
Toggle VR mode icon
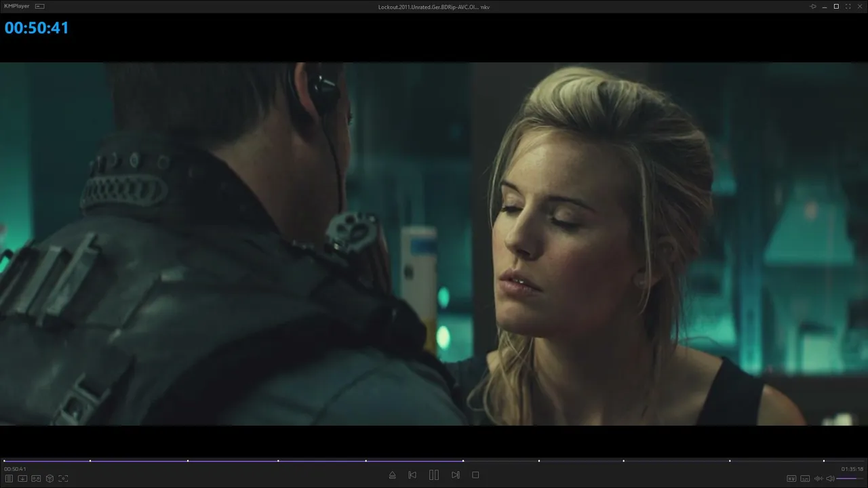point(36,478)
